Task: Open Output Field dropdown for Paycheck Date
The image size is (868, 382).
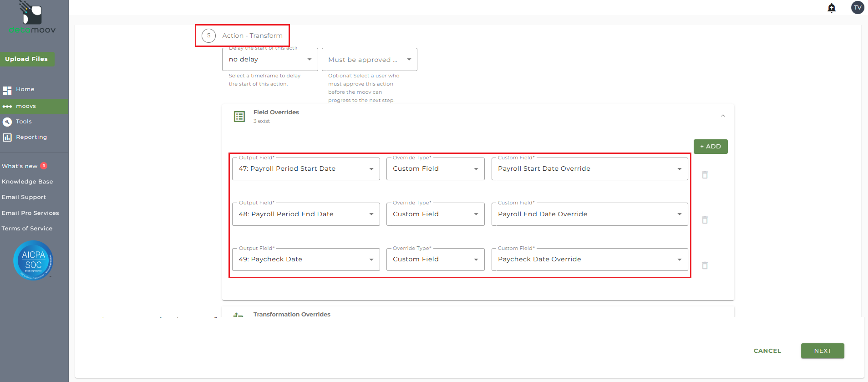Action: (305, 260)
